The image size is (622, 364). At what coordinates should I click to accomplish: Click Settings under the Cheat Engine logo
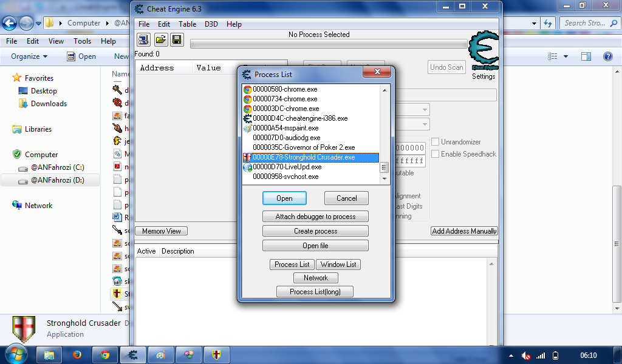tap(483, 76)
